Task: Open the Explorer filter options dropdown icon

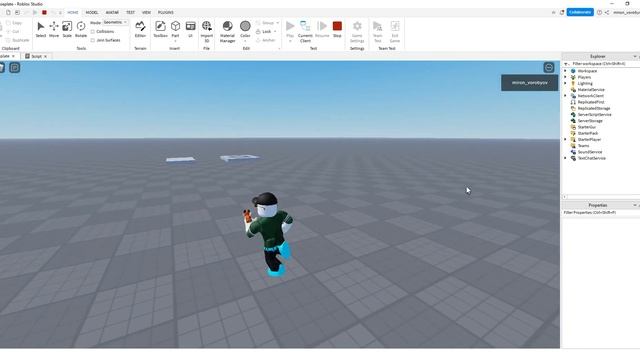Action: (x=567, y=64)
